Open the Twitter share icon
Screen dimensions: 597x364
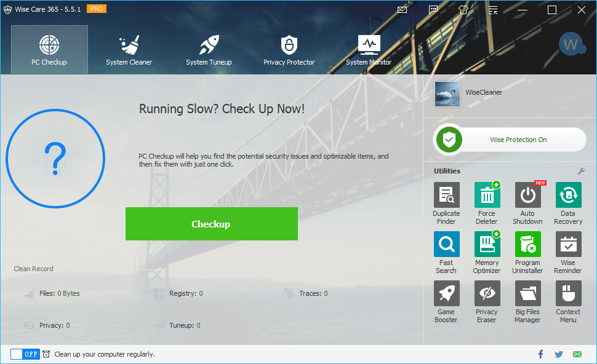(559, 355)
